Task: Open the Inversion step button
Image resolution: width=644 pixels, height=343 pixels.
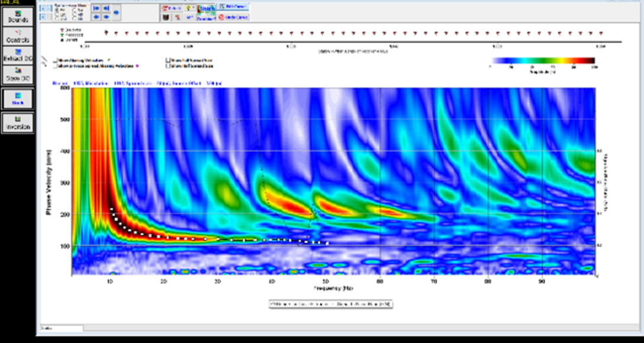Action: [x=18, y=122]
